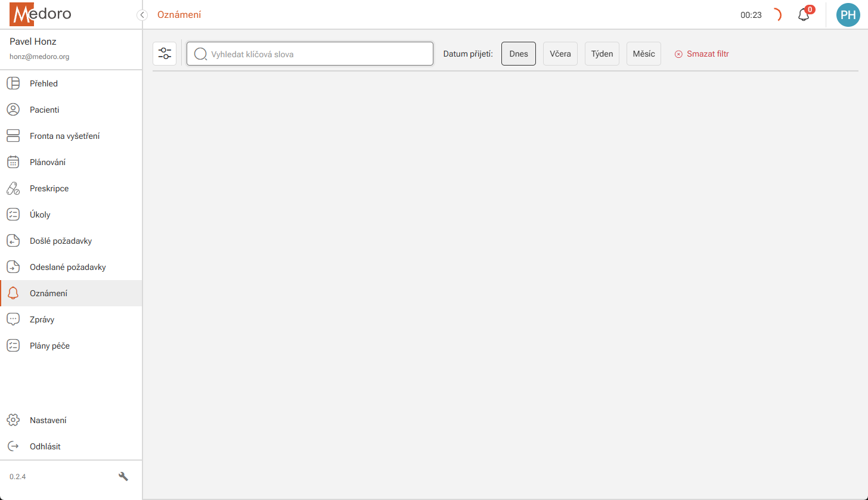Open Došlé požadavky in the sidebar
The height and width of the screenshot is (500, 868).
(60, 241)
